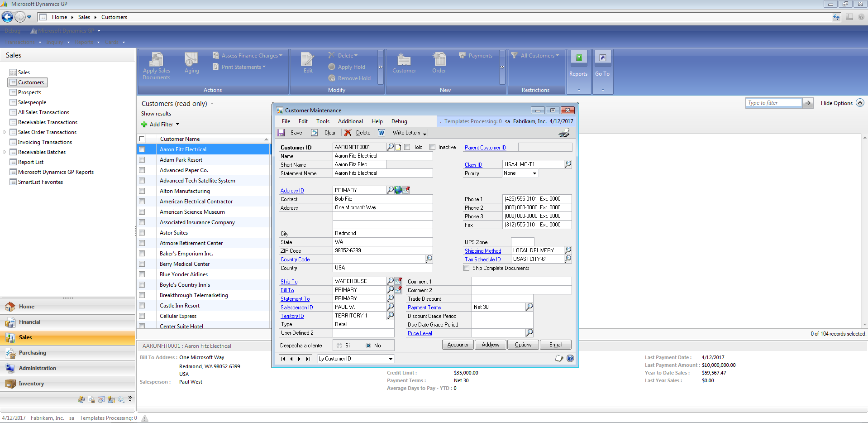Image resolution: width=868 pixels, height=423 pixels.
Task: Click the pinned envelope icon beside Bill To
Action: [x=398, y=290]
